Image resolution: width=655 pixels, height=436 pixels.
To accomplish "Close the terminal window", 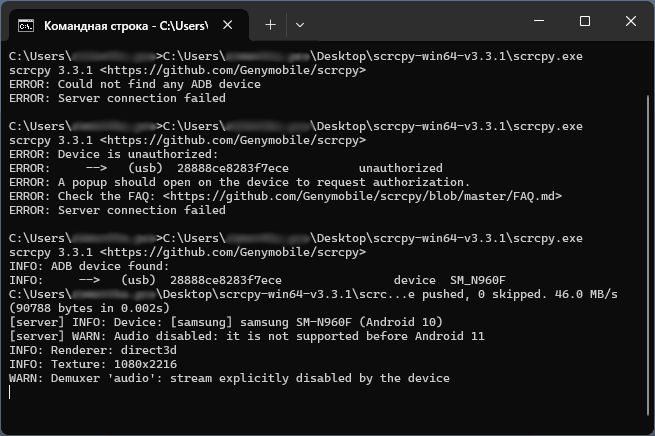I will 631,21.
